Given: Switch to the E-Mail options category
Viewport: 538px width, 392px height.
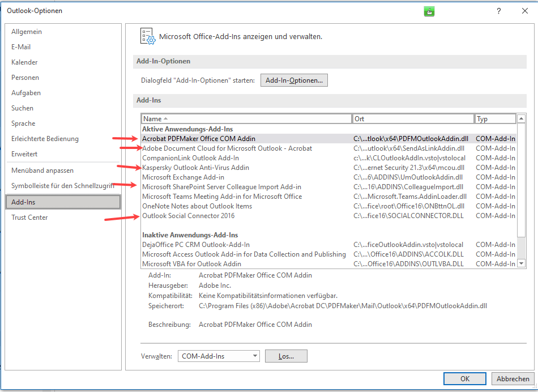Looking at the screenshot, I should pyautogui.click(x=63, y=47).
